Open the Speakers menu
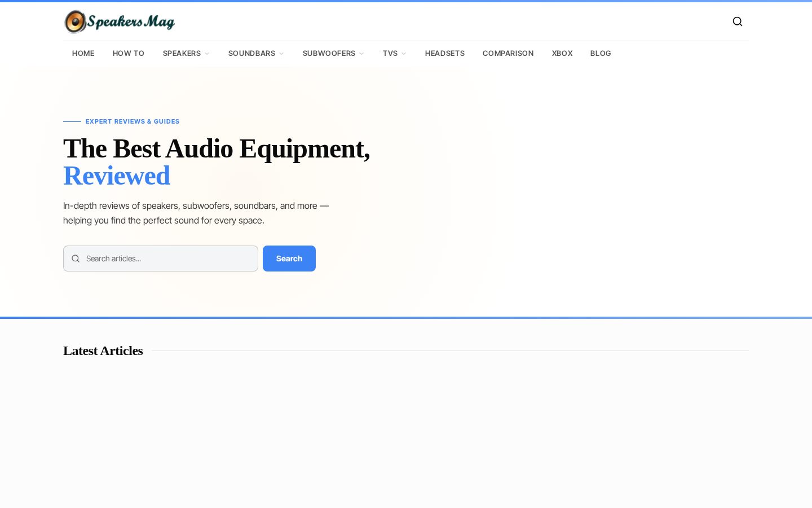 182,53
